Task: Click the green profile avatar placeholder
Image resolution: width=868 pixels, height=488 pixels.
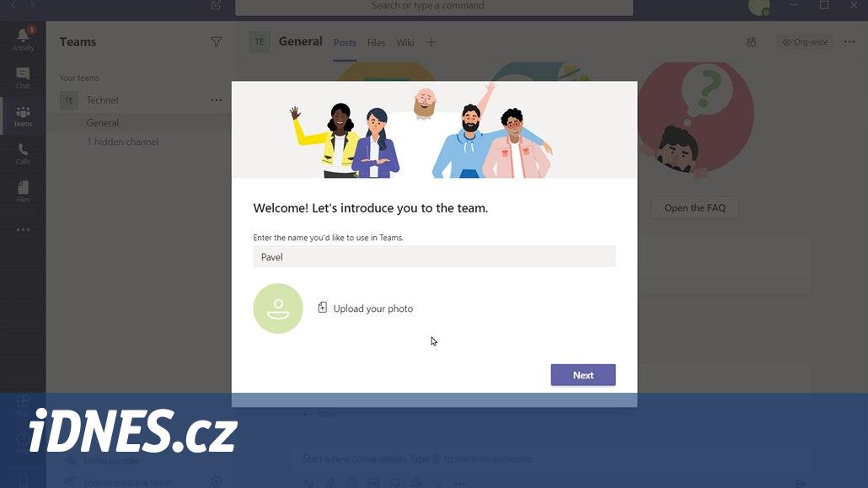Action: (278, 308)
